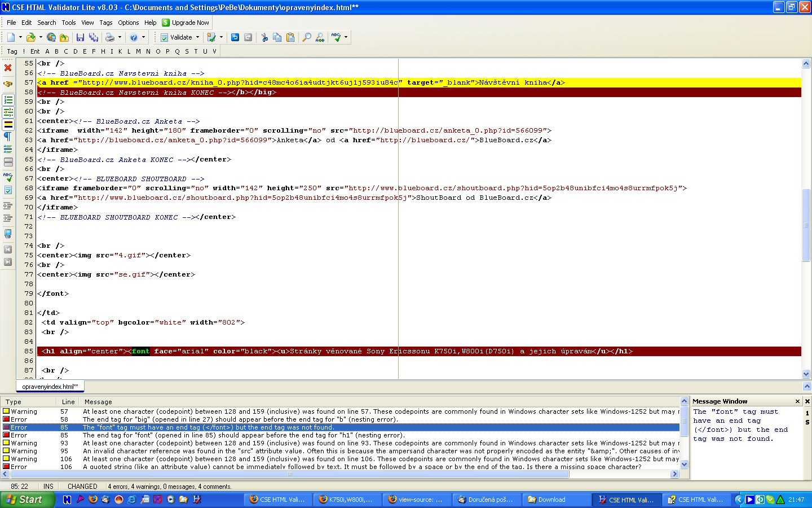Expand the spell check dropdown arrow

pos(346,37)
